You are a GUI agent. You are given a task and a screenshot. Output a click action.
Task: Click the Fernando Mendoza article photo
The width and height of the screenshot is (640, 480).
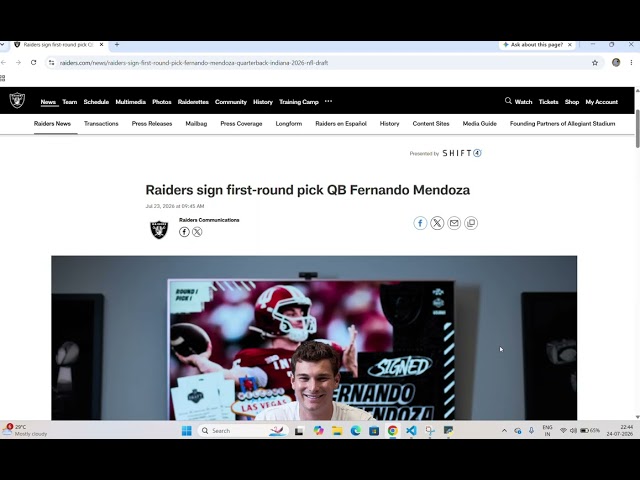pos(314,338)
